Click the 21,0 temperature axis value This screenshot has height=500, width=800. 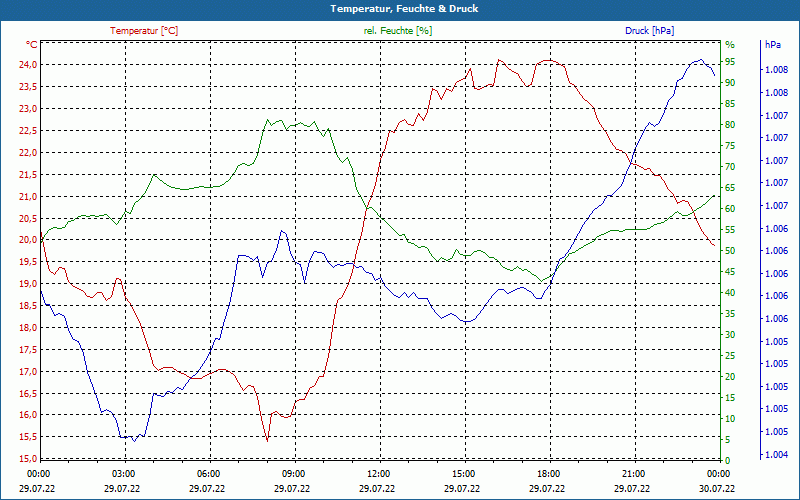tap(29, 196)
